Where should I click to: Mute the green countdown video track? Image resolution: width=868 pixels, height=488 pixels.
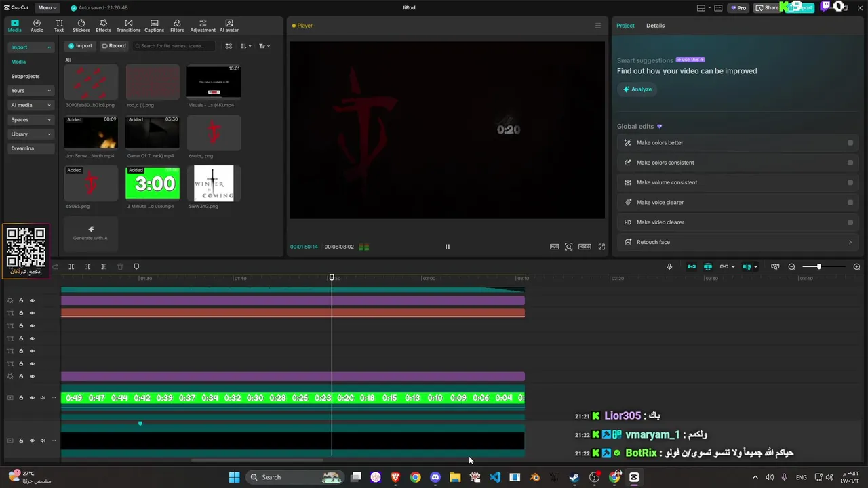point(43,398)
